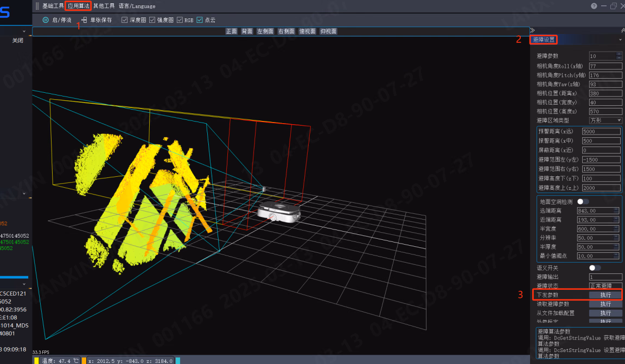Click the 相机位置(高度z) field
Viewport: 625px width, 364px height.
tap(605, 111)
